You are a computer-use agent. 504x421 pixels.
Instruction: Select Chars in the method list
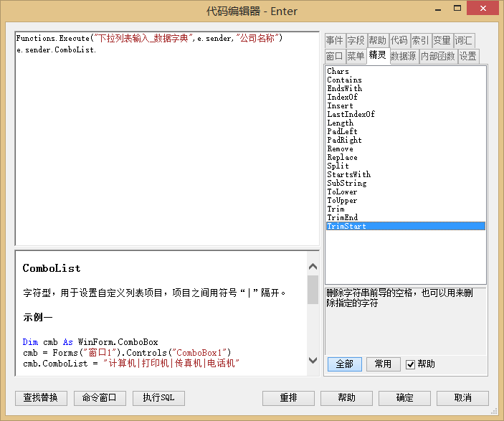406,71
